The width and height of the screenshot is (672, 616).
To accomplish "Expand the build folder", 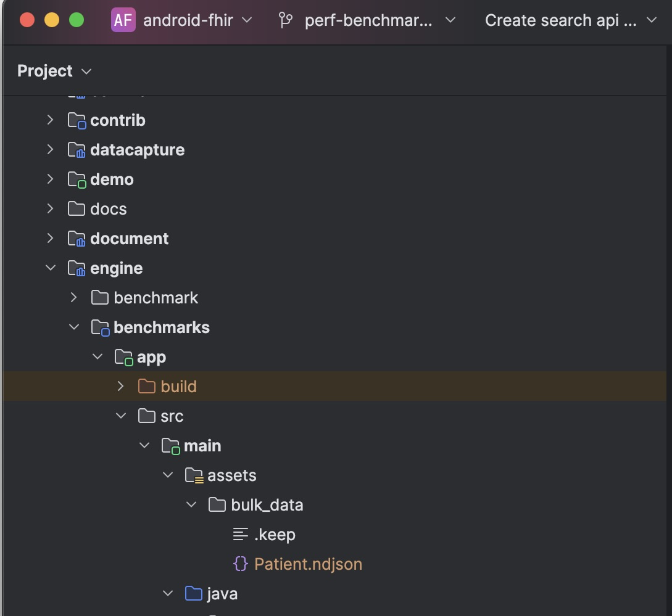I will [x=120, y=386].
